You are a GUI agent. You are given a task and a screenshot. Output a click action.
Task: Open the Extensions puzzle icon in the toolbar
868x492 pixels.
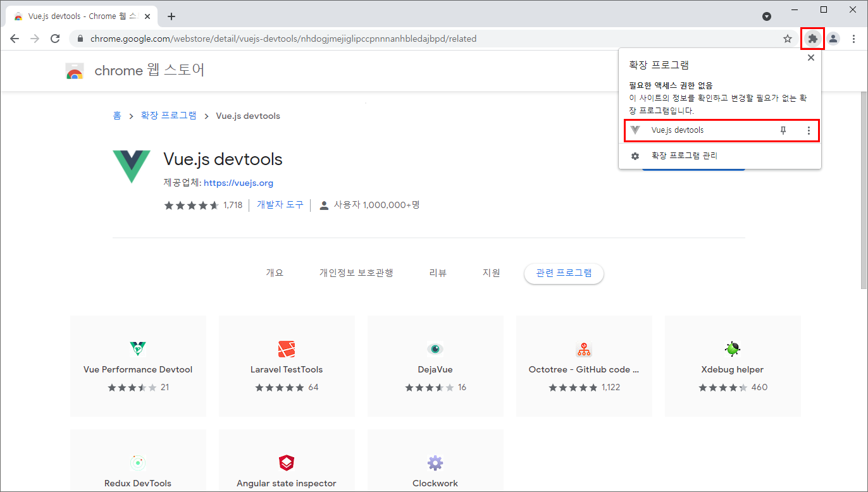pos(813,39)
